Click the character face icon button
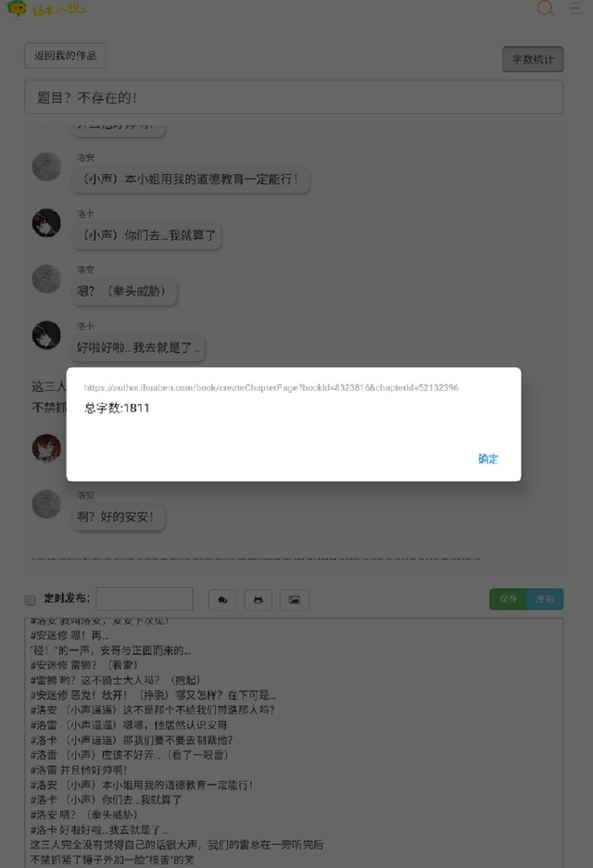 point(258,600)
